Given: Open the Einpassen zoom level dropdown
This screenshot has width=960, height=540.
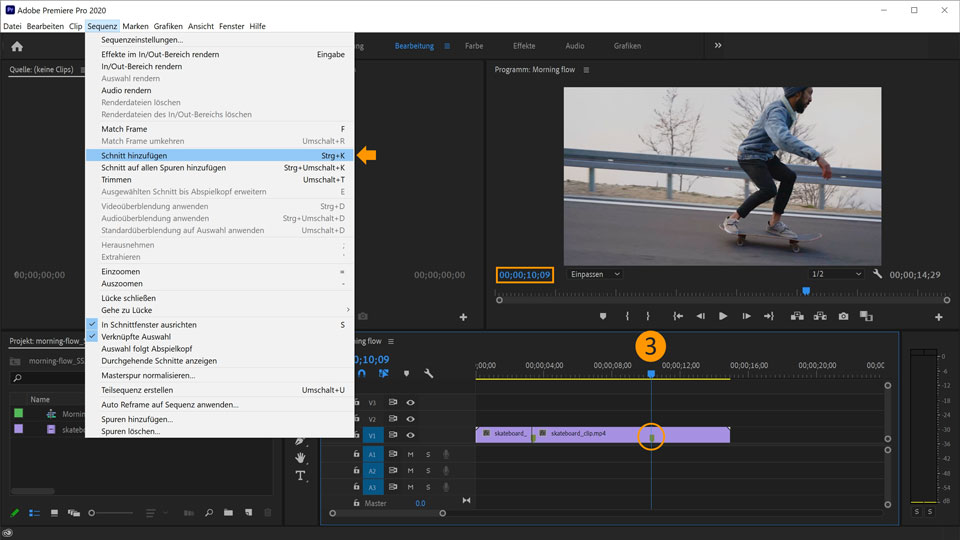Looking at the screenshot, I should pos(594,274).
